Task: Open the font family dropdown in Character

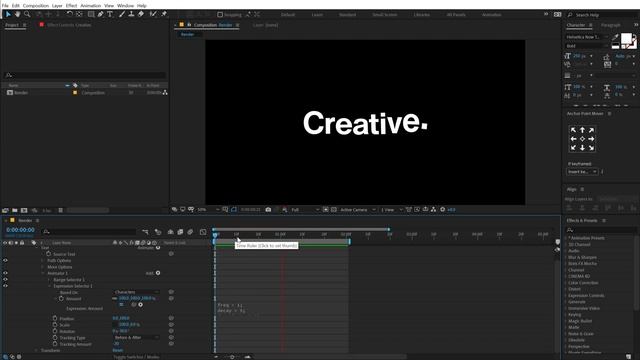Action: point(587,37)
